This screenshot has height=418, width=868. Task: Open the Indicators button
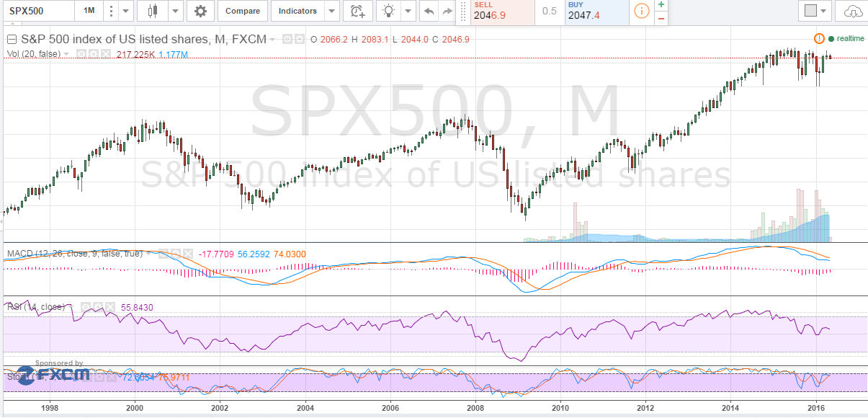pyautogui.click(x=297, y=11)
